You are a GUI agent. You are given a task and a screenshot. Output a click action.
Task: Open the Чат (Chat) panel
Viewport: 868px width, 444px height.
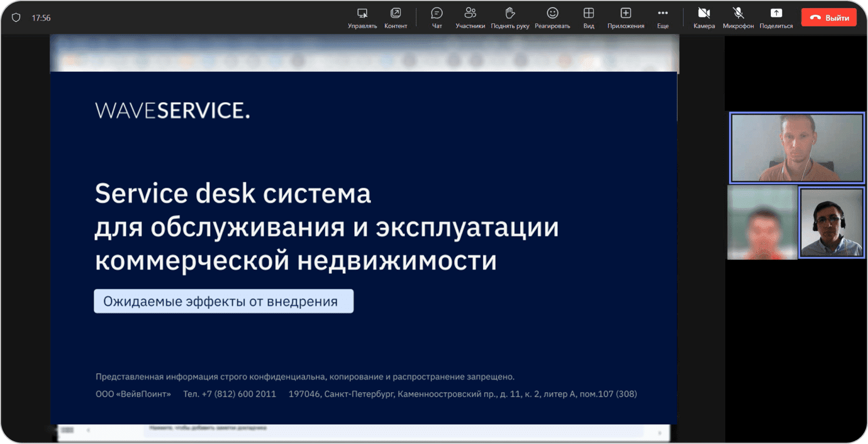tap(437, 17)
